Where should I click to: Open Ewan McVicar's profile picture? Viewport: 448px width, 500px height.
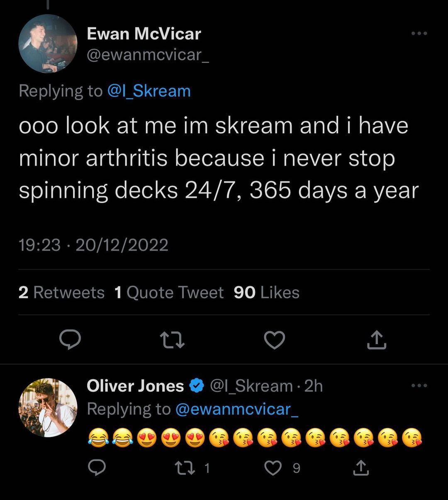click(48, 44)
